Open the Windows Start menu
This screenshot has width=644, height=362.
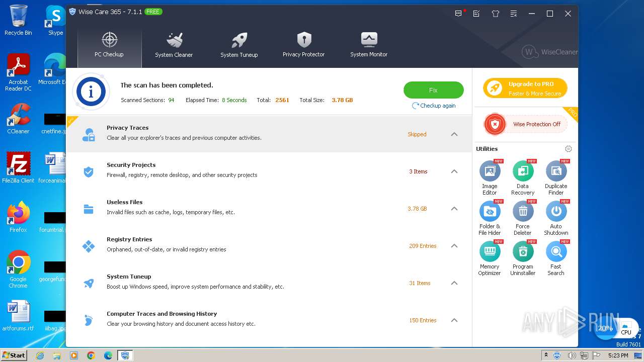pyautogui.click(x=14, y=355)
